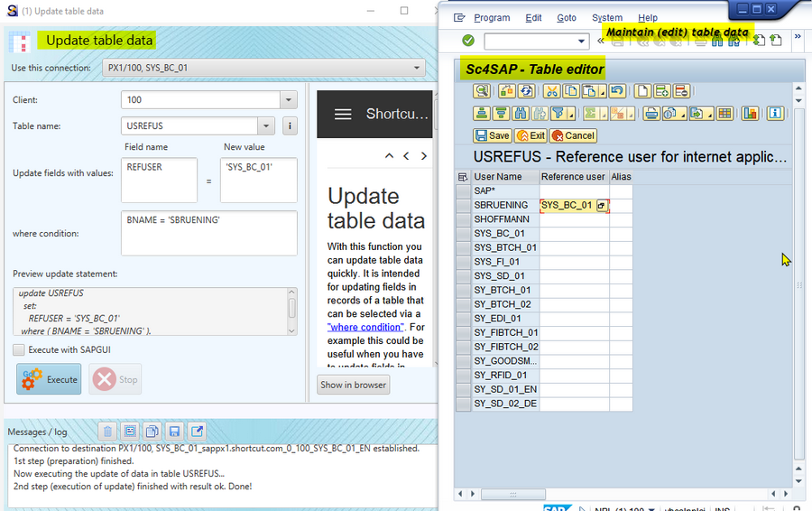
Task: Click the chart Graphic icon in ALV toolbar
Action: [750, 114]
